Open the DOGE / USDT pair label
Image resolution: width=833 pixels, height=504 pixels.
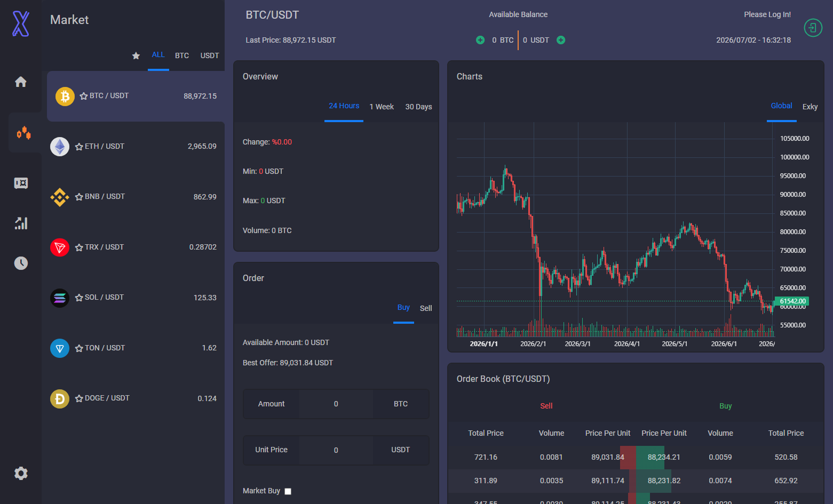pyautogui.click(x=107, y=398)
